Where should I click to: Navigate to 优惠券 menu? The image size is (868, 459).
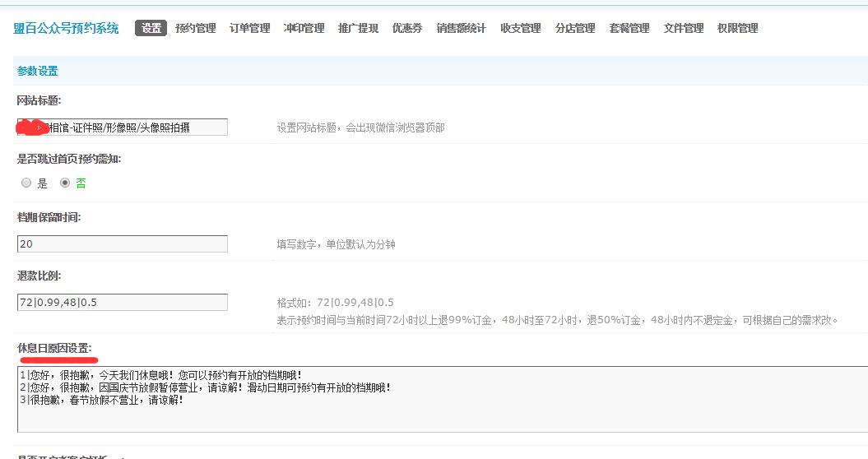tap(407, 28)
